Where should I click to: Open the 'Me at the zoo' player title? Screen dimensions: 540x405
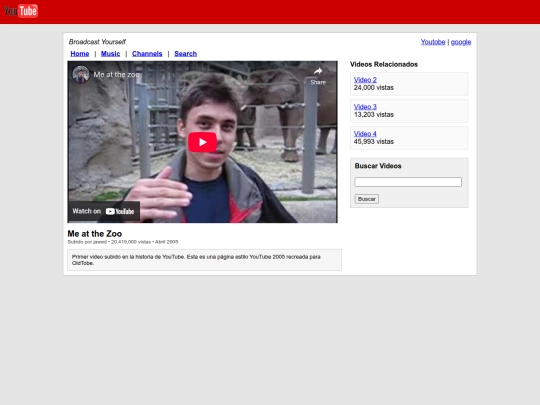[x=116, y=74]
